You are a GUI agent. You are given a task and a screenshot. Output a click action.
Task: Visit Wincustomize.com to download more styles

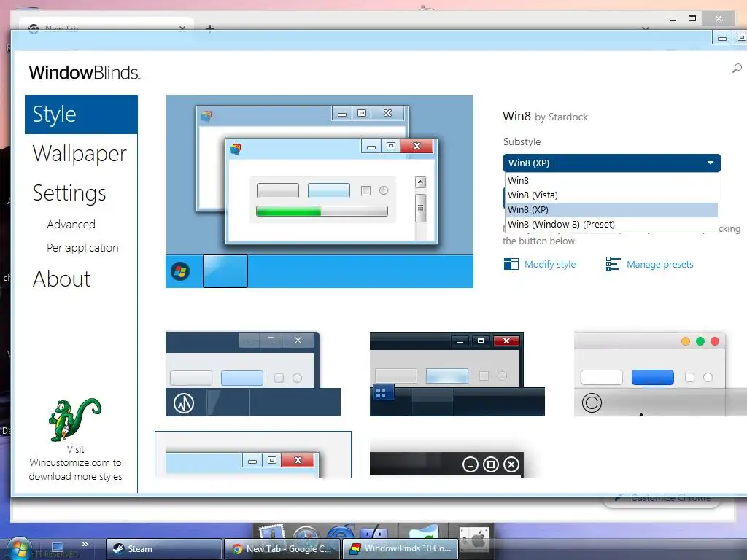tap(75, 463)
